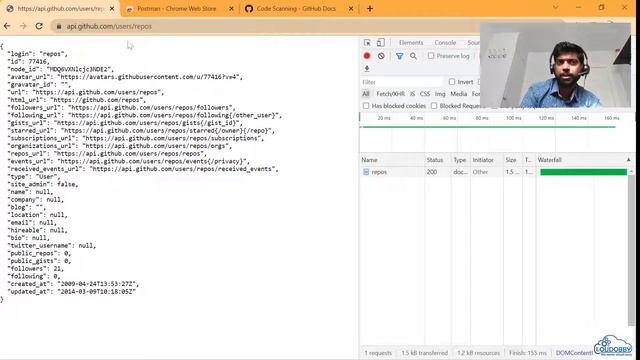
Task: Open the browser tab search chevron
Action: click(556, 7)
